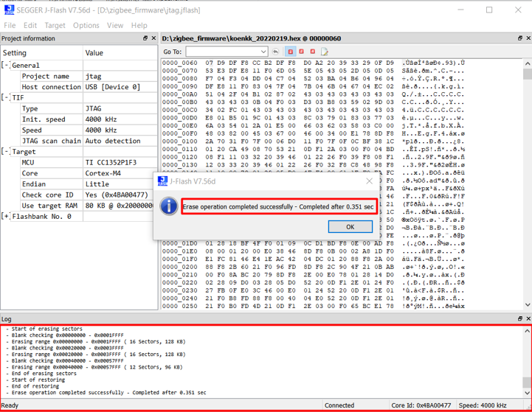Open the Options menu
Viewport: 532px width, 412px height.
(86, 25)
